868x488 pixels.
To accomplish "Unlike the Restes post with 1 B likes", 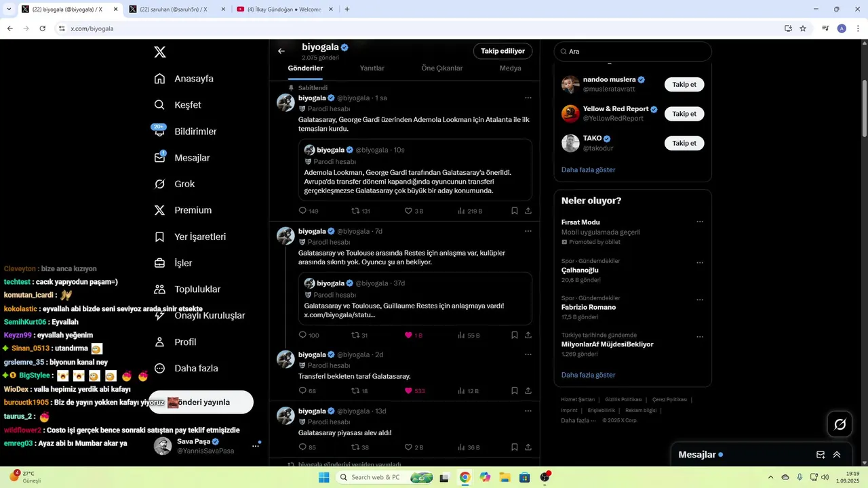I will coord(414,335).
